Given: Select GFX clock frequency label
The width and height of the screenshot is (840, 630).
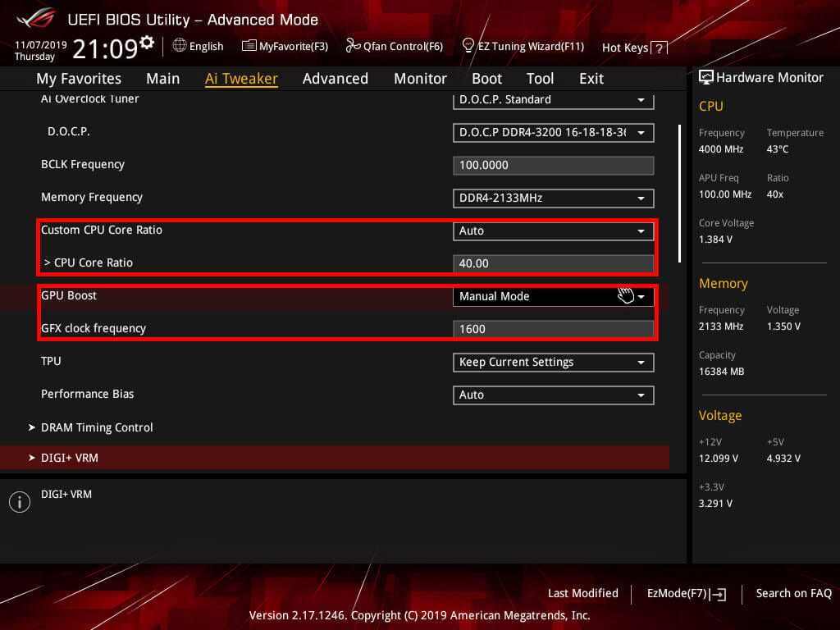Looking at the screenshot, I should (x=94, y=328).
